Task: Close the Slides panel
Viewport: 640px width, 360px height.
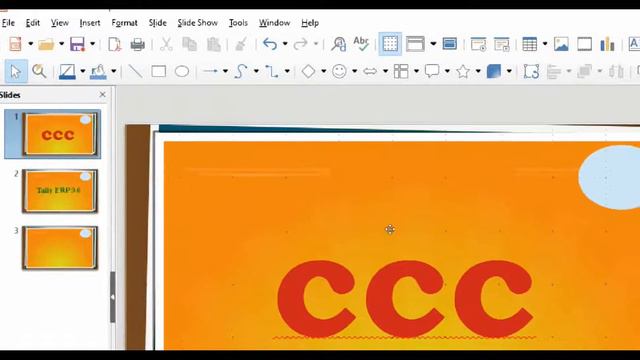Action: coord(102,95)
